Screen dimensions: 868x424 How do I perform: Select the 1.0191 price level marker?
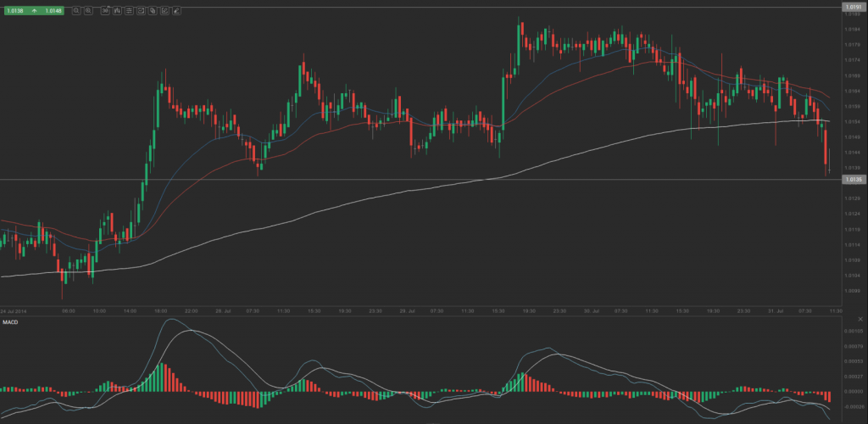[853, 7]
